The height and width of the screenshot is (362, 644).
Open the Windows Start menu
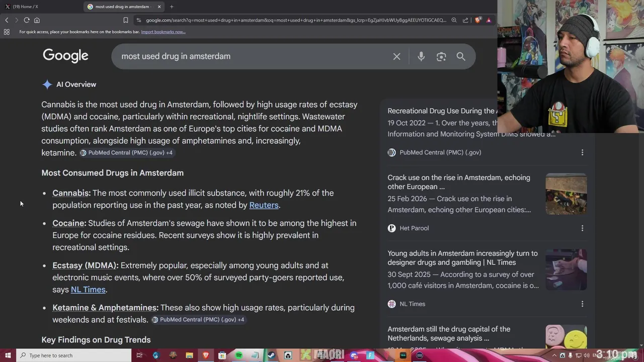(x=8, y=355)
